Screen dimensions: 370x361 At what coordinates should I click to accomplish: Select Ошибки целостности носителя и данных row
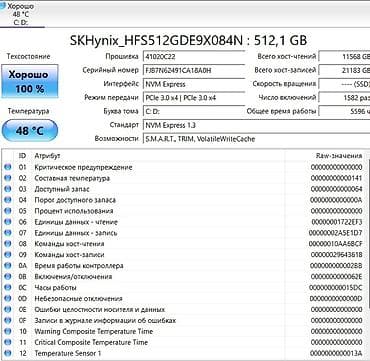point(183,309)
